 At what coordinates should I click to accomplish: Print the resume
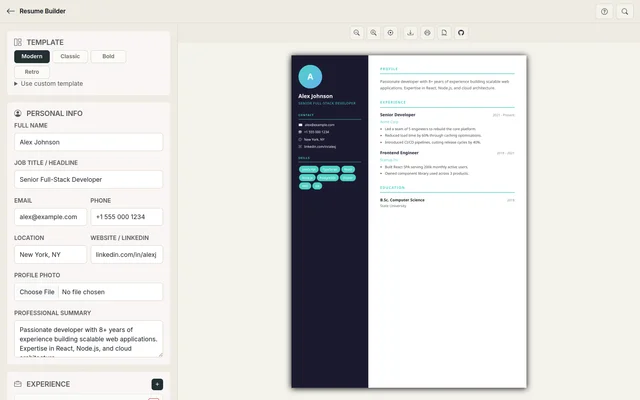[x=427, y=33]
